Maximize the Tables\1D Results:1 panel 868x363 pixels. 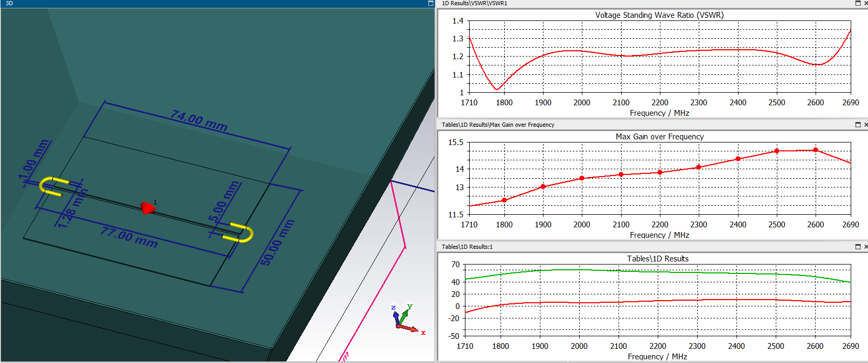point(858,247)
